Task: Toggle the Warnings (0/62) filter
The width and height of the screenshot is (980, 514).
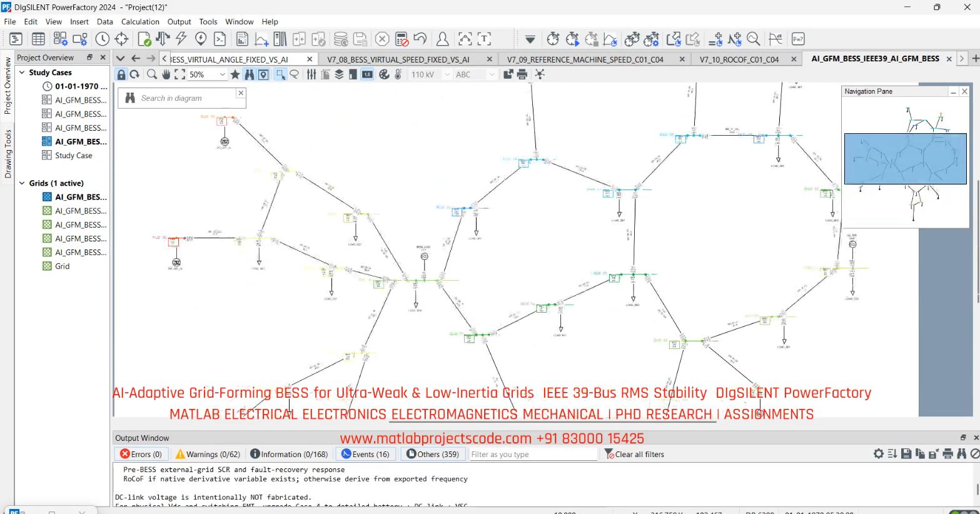Action: click(208, 454)
